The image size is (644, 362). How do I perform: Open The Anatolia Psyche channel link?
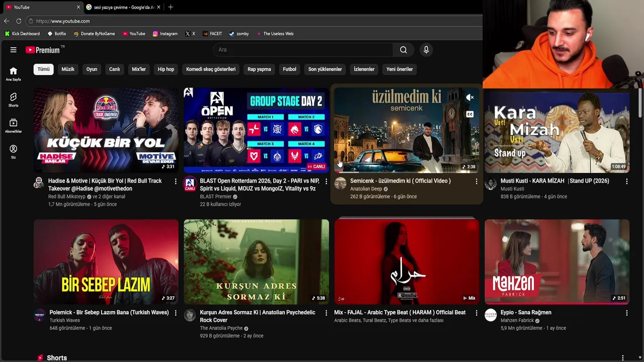pyautogui.click(x=221, y=328)
